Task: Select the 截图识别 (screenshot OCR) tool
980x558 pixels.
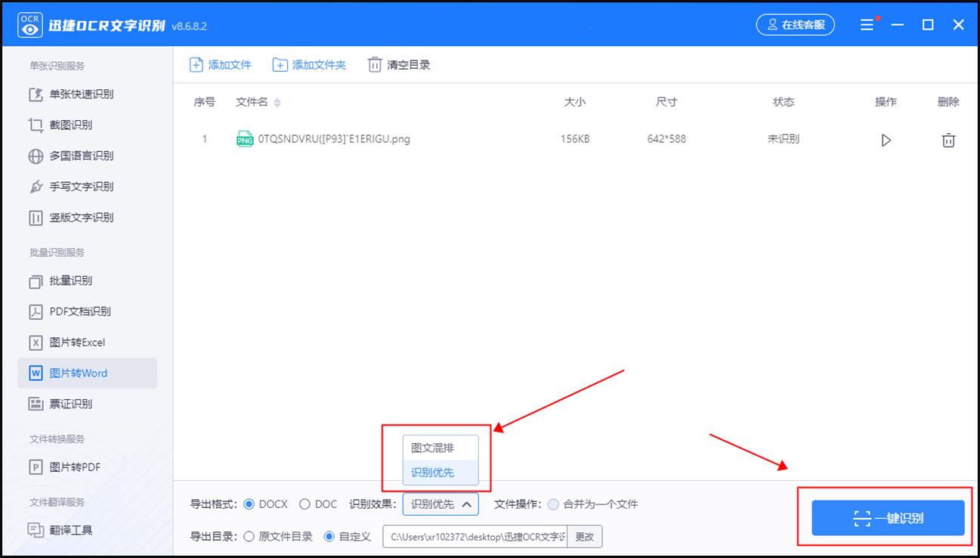Action: [x=73, y=125]
